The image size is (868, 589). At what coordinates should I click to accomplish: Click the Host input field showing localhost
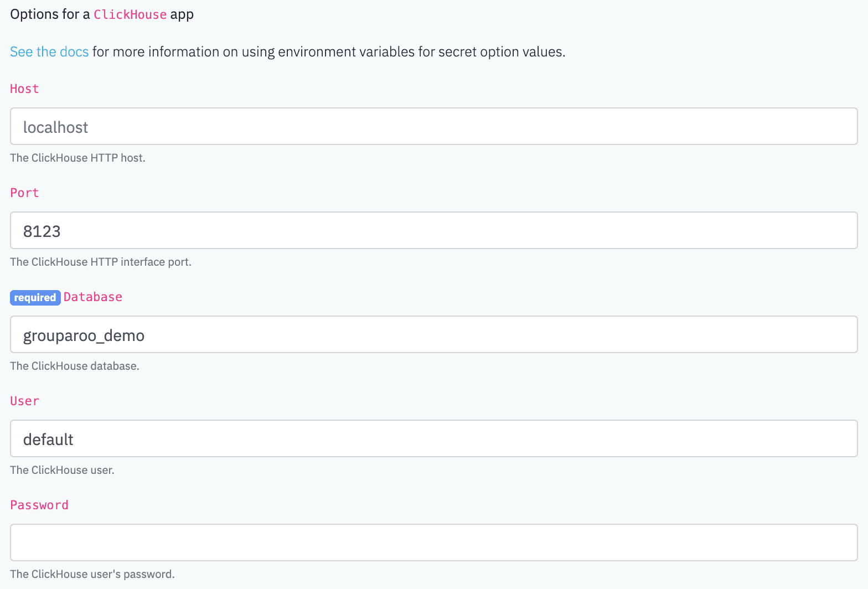point(434,126)
